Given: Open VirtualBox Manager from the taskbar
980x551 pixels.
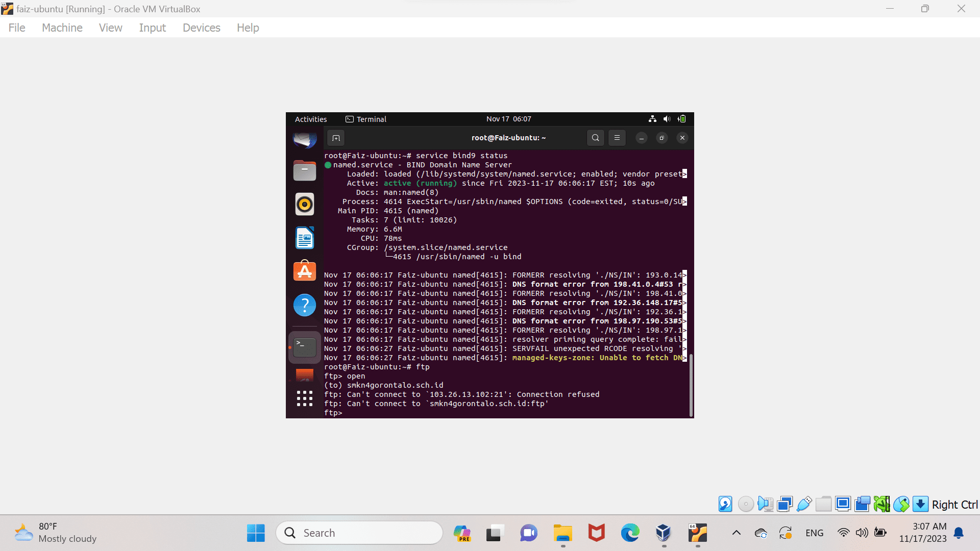Looking at the screenshot, I should coord(664,533).
